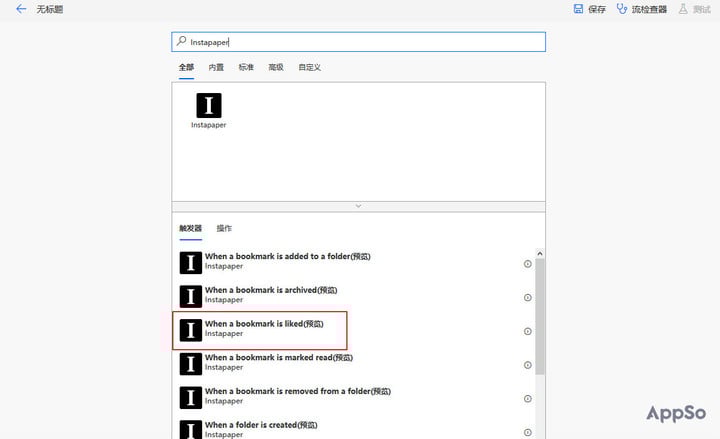This screenshot has height=439, width=720.
Task: Click the save (保存) icon in the header
Action: tap(578, 9)
